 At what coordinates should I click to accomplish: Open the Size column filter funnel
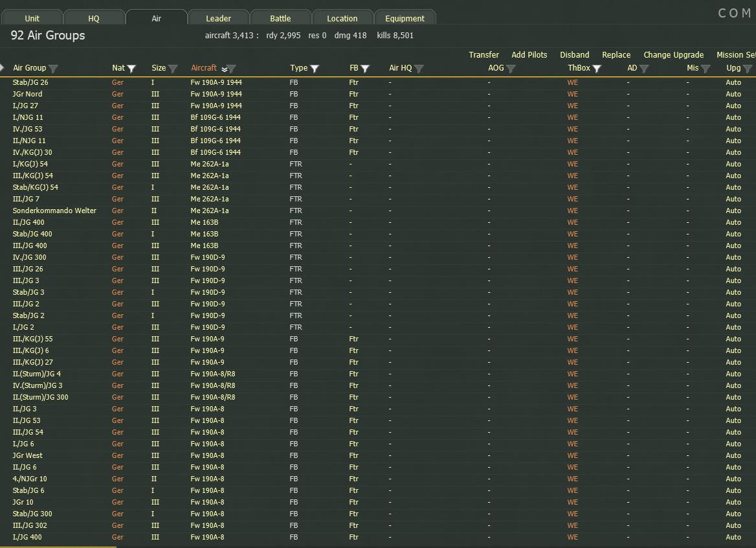point(173,69)
